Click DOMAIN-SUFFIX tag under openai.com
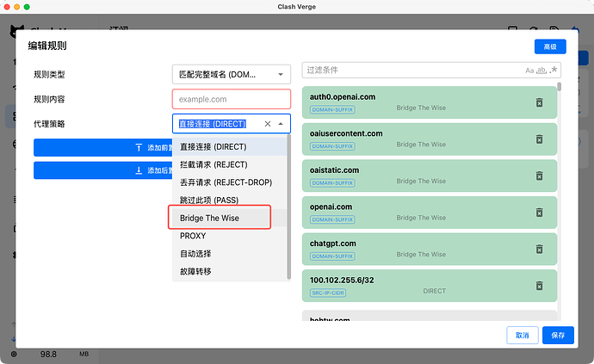 tap(332, 219)
